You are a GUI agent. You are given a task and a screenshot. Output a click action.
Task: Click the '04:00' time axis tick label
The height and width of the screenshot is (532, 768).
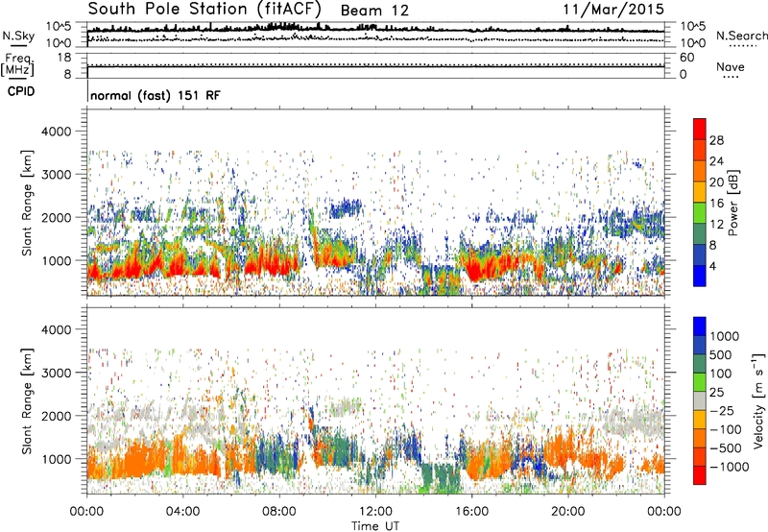182,512
